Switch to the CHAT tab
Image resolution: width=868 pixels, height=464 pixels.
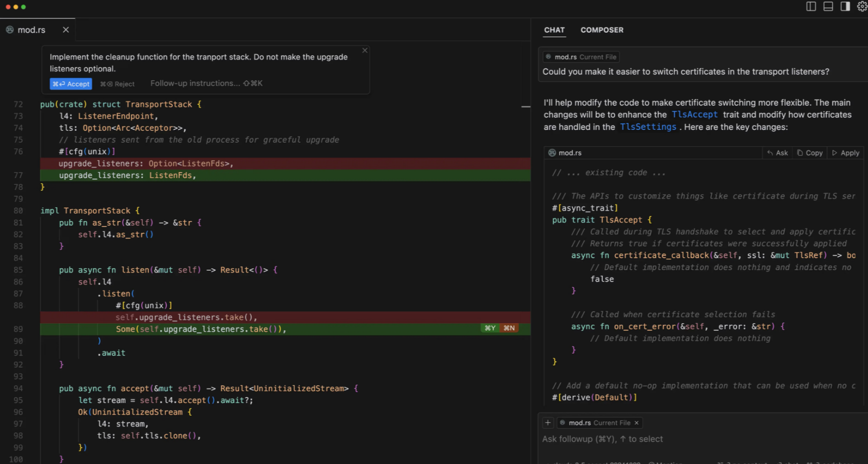pos(554,30)
